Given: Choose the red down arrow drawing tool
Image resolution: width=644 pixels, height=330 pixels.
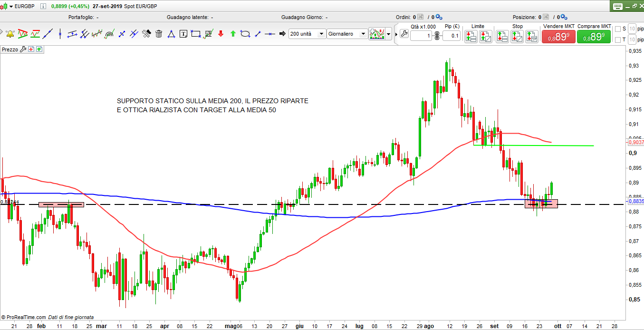Looking at the screenshot, I should [221, 34].
